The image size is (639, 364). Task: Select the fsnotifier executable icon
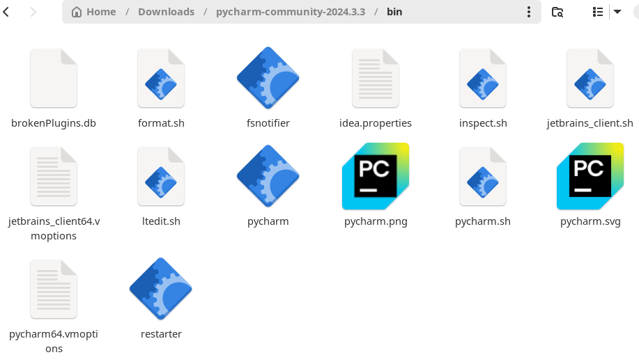point(268,78)
